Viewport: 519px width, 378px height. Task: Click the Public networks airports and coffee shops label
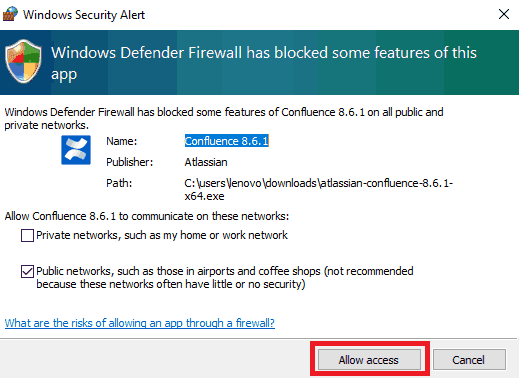225,277
